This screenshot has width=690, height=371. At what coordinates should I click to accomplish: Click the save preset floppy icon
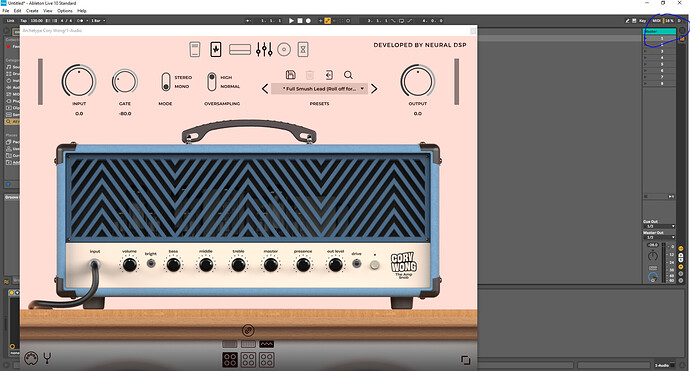tap(290, 75)
